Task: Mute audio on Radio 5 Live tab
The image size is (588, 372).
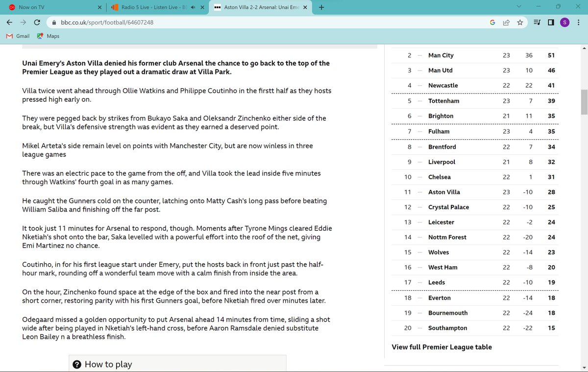Action: (x=193, y=7)
